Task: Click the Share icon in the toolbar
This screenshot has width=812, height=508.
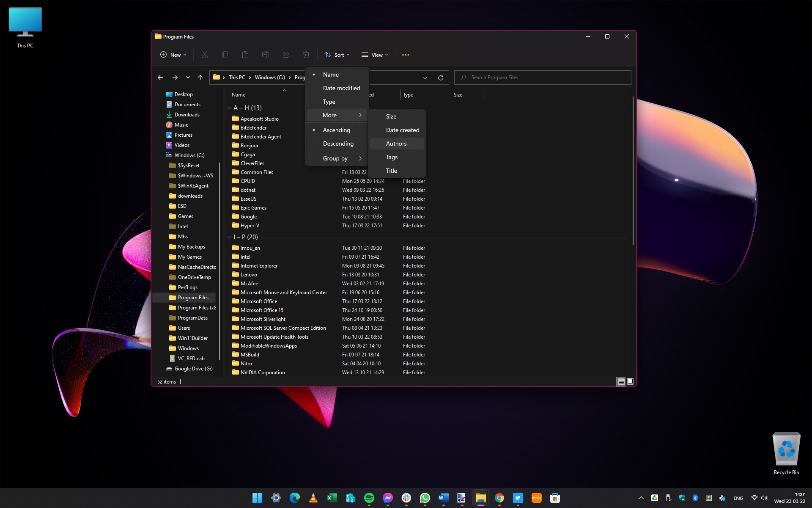Action: click(x=286, y=55)
